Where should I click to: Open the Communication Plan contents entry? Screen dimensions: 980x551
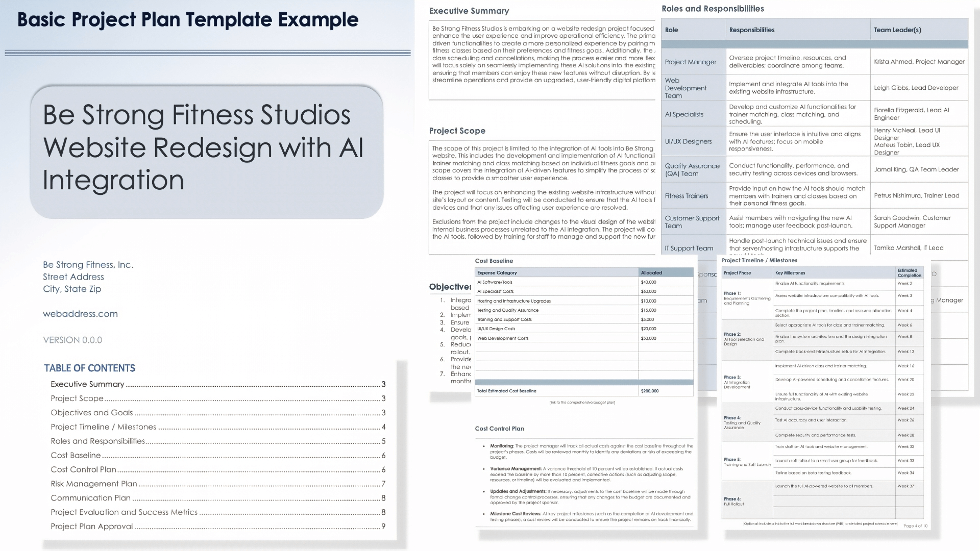click(218, 498)
